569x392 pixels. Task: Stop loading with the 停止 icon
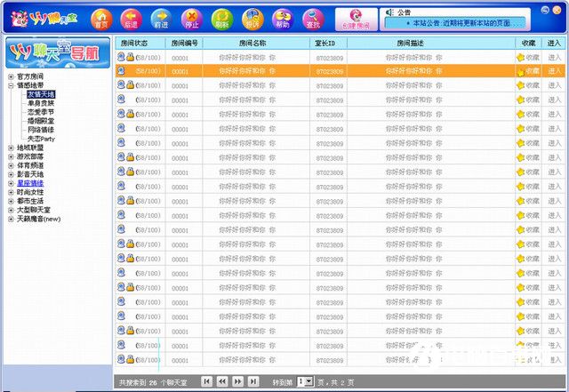click(191, 18)
